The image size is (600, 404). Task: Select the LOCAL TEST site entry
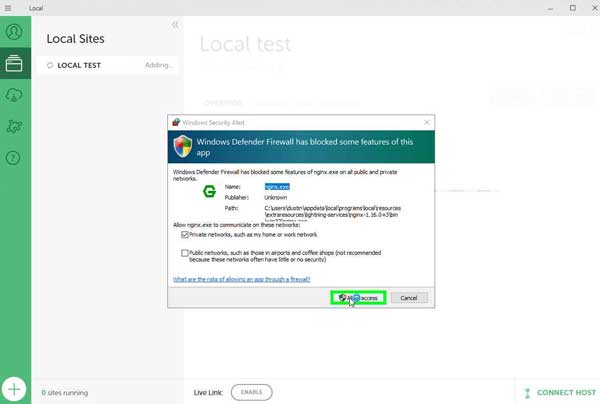tap(108, 65)
